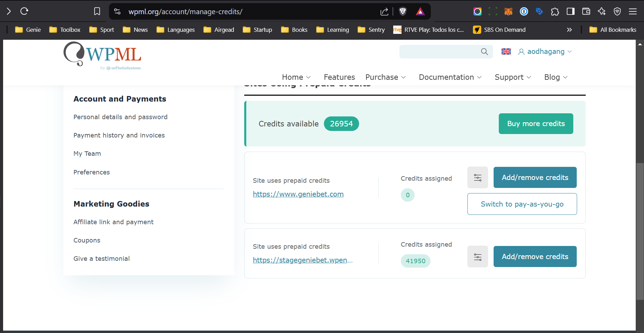
Task: Open Brave Rewards triangle icon
Action: tap(420, 11)
